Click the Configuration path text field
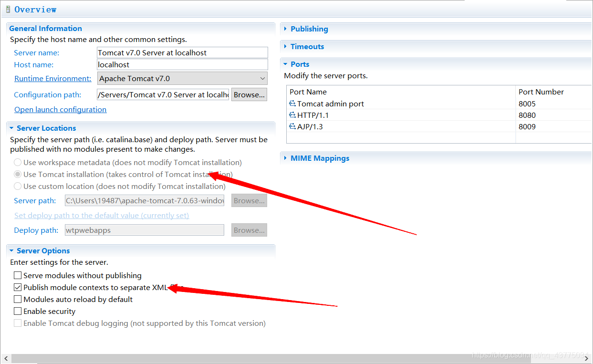Viewport: 593px width, 364px height. (163, 94)
